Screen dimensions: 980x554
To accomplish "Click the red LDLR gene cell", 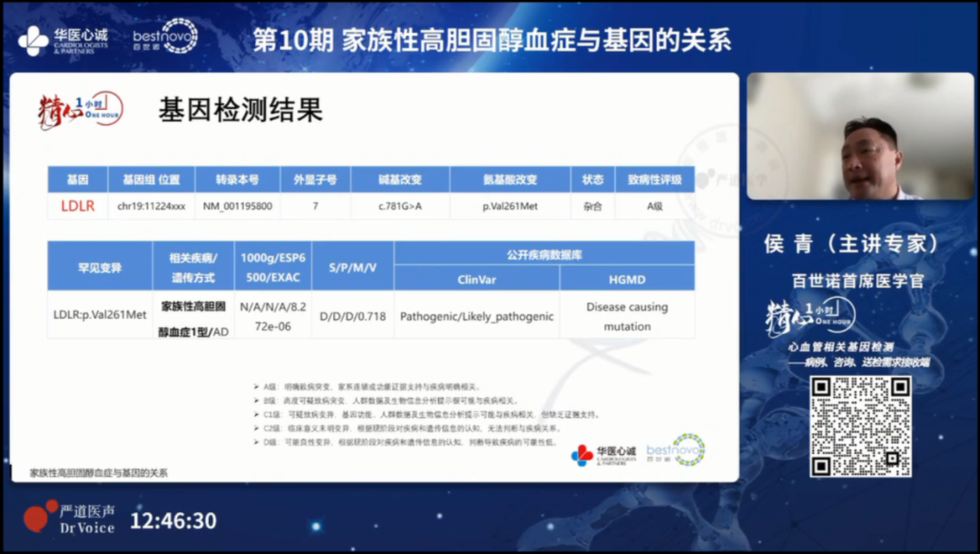I will pyautogui.click(x=77, y=206).
